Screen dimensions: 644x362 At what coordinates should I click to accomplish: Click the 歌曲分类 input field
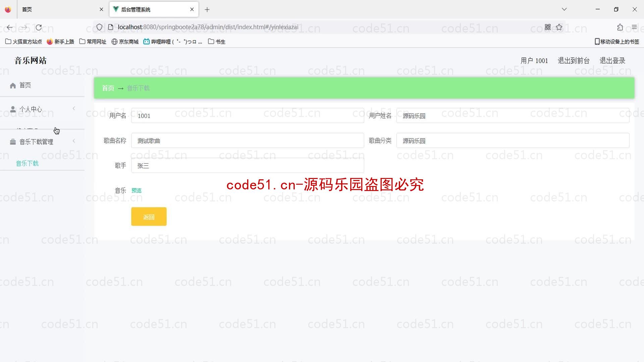point(513,141)
